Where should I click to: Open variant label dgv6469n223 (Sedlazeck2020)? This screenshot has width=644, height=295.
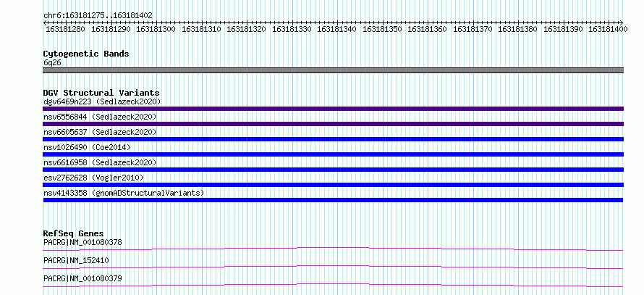pos(102,101)
